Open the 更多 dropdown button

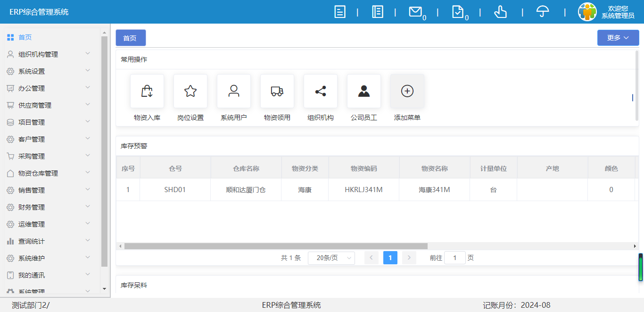coord(618,38)
